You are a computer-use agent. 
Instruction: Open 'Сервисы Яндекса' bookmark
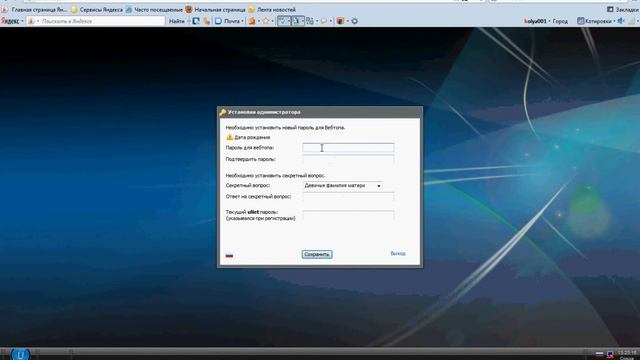97,9
